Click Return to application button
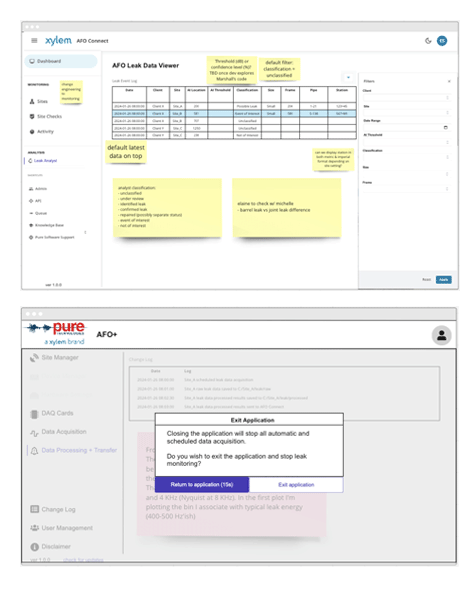474x589 pixels. tap(202, 485)
